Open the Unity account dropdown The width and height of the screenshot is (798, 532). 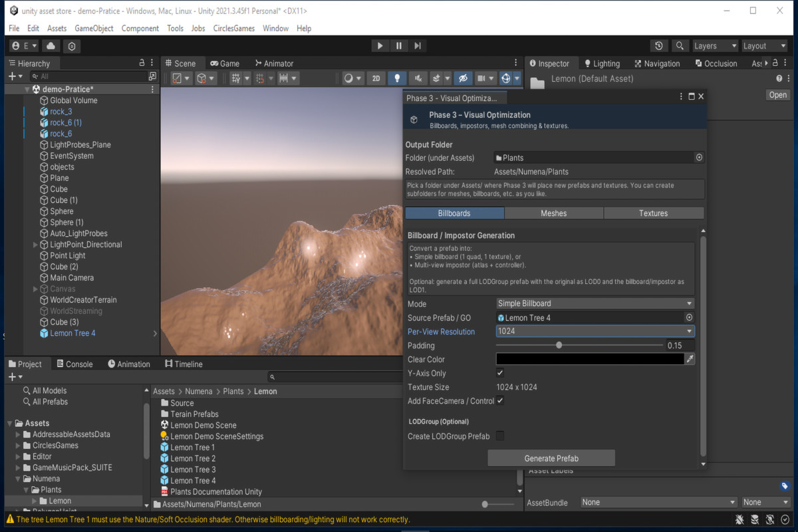pyautogui.click(x=25, y=46)
